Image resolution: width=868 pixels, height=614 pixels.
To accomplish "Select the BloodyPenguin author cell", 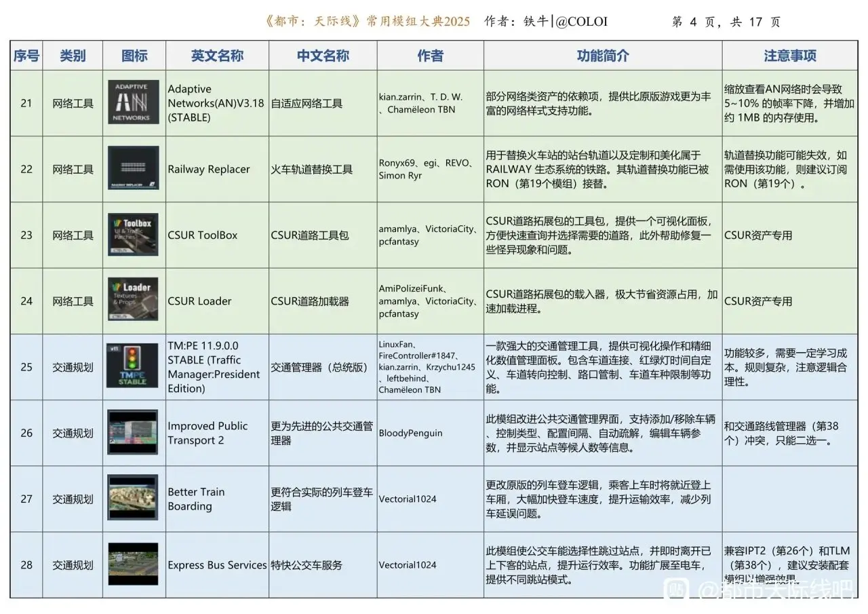I will (410, 433).
